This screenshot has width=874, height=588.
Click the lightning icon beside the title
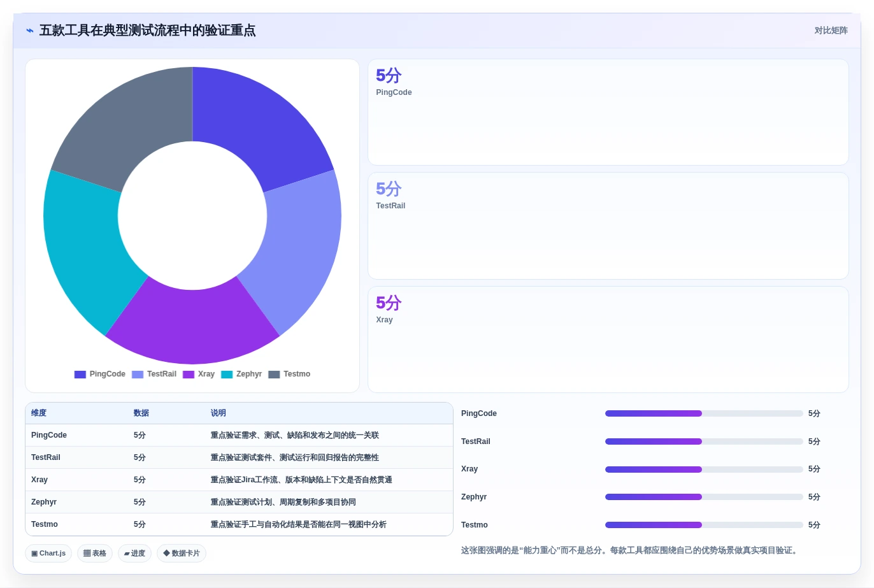click(x=30, y=31)
